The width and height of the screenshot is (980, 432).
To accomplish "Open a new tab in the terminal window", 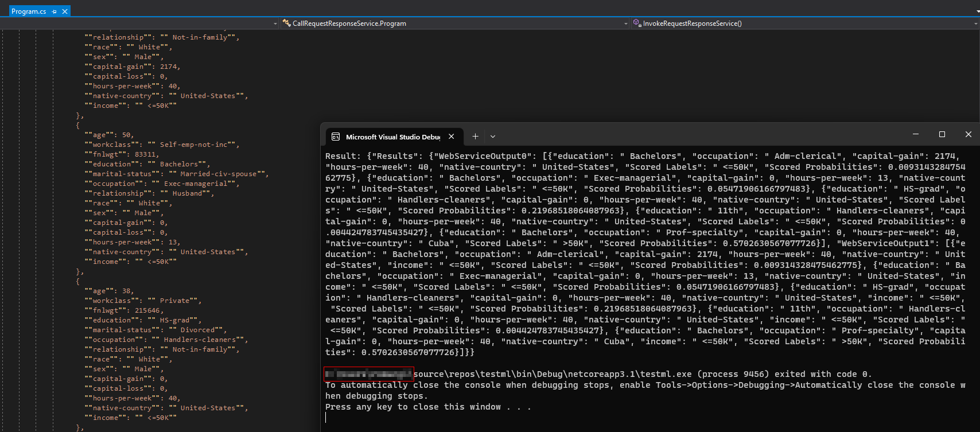I will pos(475,137).
